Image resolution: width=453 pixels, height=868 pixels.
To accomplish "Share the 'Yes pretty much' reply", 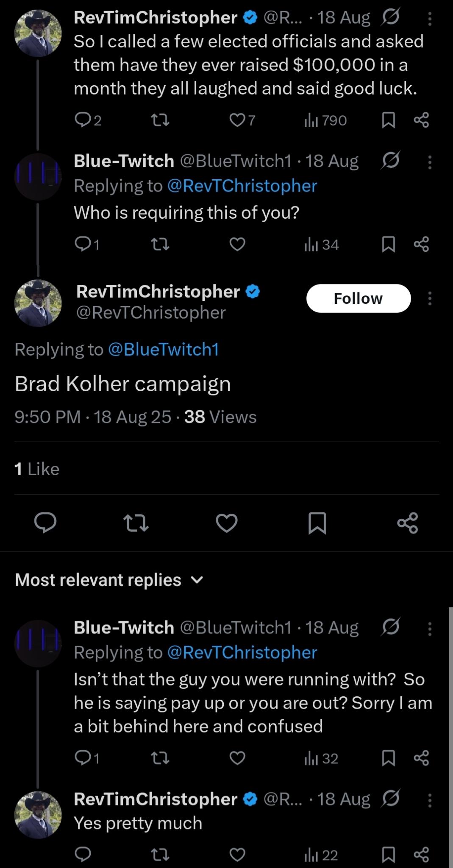I will point(421,854).
